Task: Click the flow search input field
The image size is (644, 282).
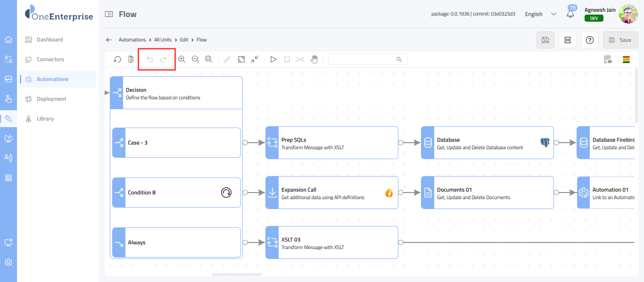Action: [x=363, y=59]
